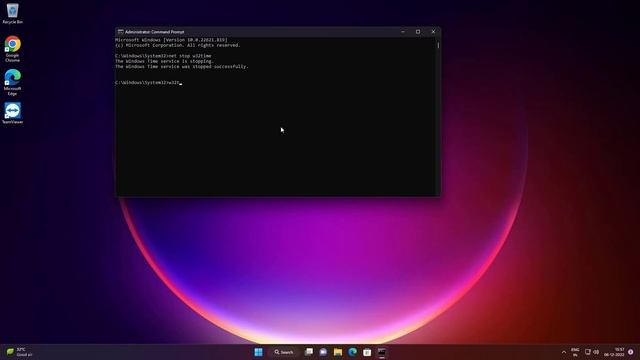640x360 pixels.
Task: Click the 'Microsoft Windows [Version' line
Action: pyautogui.click(x=171, y=40)
